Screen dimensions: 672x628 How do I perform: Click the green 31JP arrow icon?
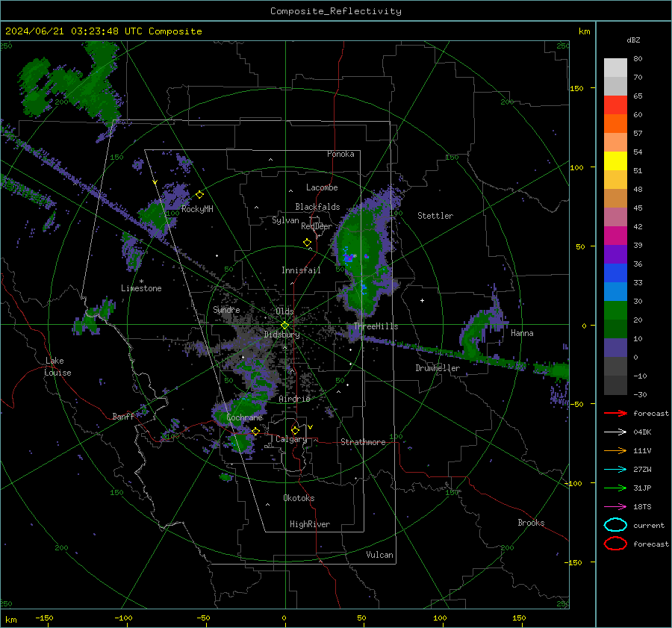pyautogui.click(x=615, y=488)
